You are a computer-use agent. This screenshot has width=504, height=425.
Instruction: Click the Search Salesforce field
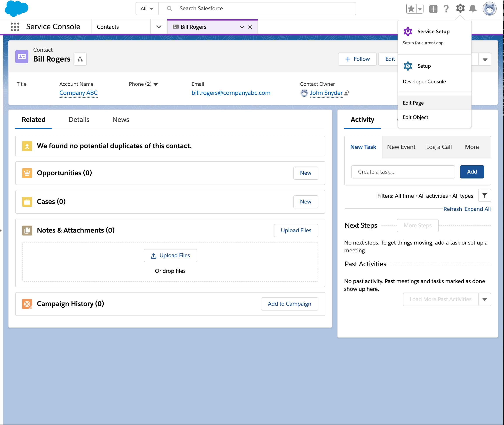[x=257, y=9]
